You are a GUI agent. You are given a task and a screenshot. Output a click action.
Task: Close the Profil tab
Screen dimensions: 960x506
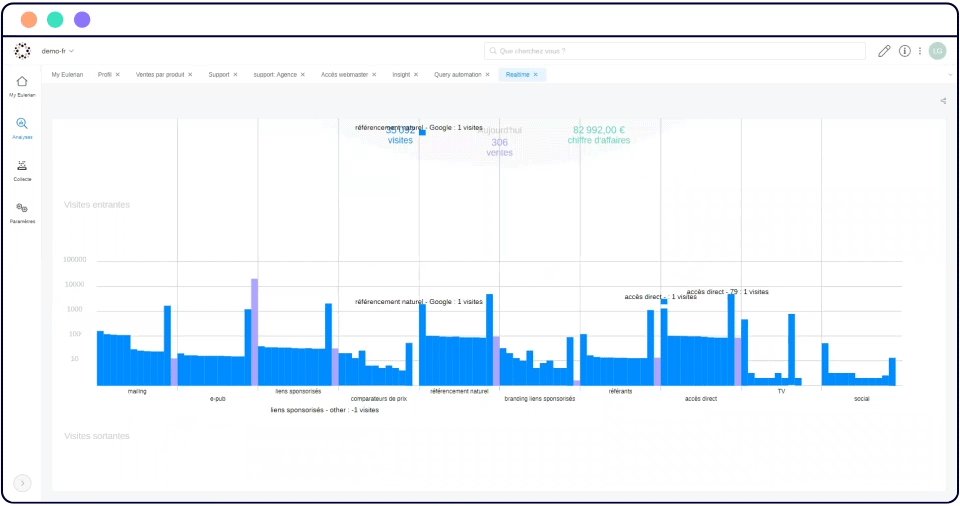coord(118,75)
